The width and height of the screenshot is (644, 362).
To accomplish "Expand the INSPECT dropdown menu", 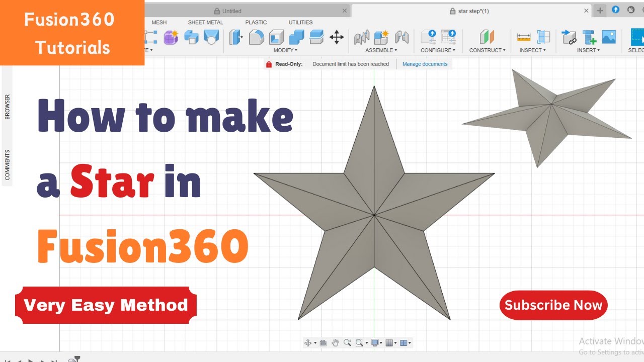I will coord(532,50).
